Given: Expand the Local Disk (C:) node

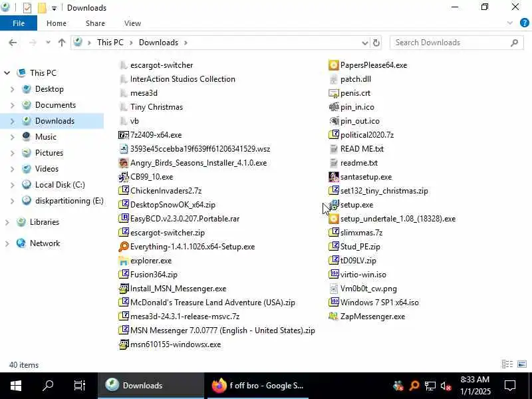Looking at the screenshot, I should (x=12, y=185).
